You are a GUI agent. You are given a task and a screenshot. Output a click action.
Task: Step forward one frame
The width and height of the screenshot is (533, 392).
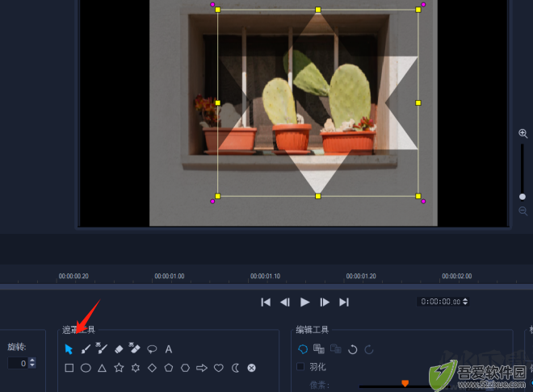(325, 302)
